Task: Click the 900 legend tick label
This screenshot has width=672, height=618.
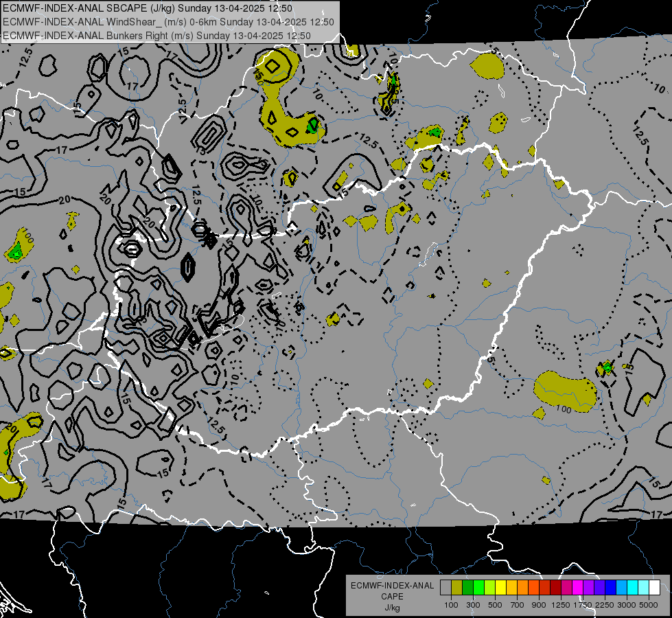Action: [539, 605]
